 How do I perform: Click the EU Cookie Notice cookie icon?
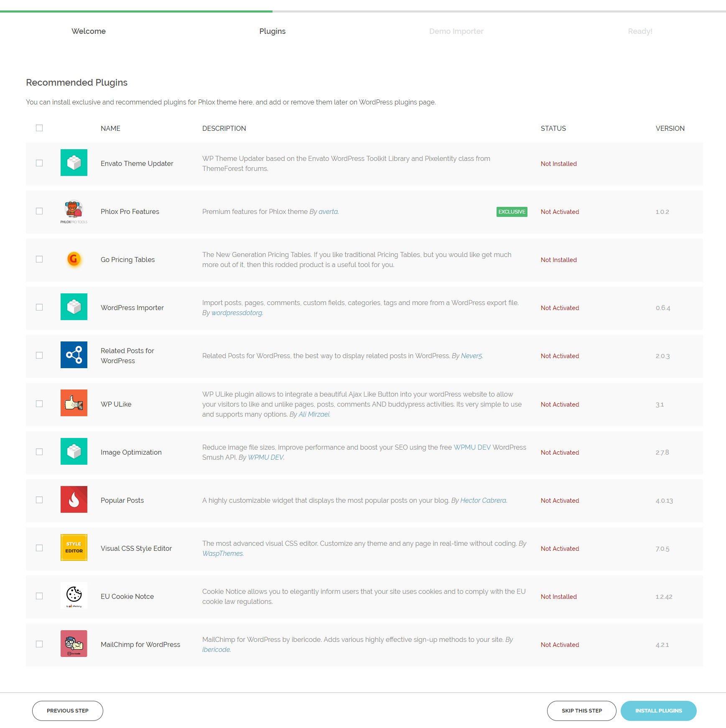coord(74,596)
